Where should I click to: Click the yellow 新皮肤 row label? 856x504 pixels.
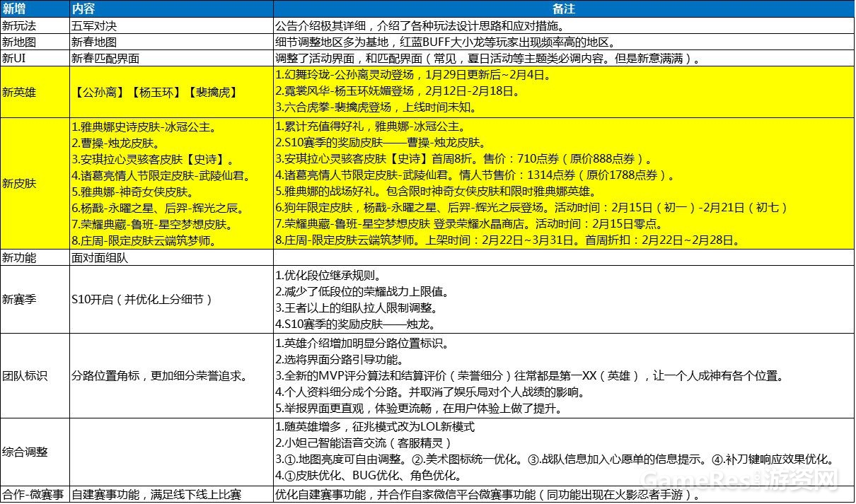(x=18, y=183)
